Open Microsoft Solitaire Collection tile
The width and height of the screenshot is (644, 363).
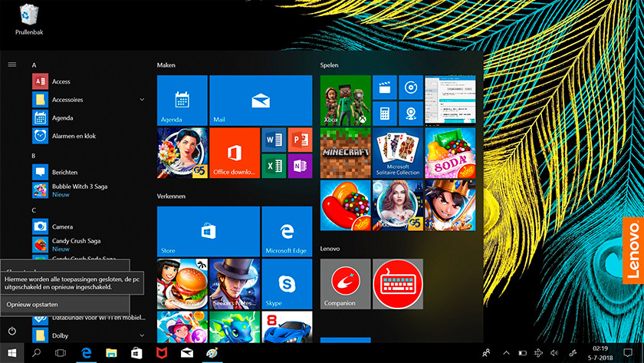[398, 153]
